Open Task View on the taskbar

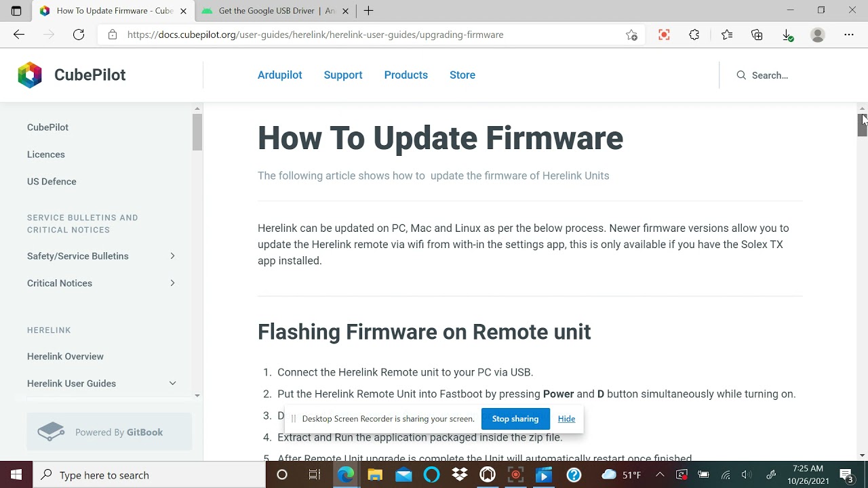314,475
